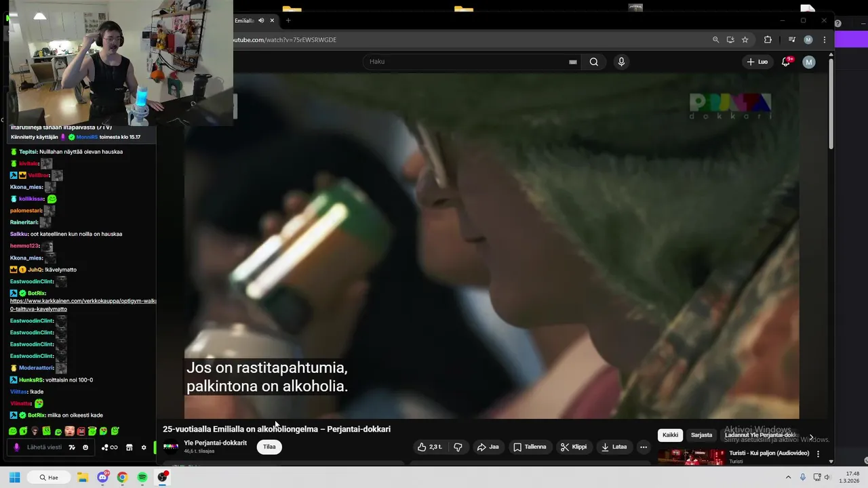Open options menu for Turisti video
The width and height of the screenshot is (868, 488).
[x=818, y=453]
